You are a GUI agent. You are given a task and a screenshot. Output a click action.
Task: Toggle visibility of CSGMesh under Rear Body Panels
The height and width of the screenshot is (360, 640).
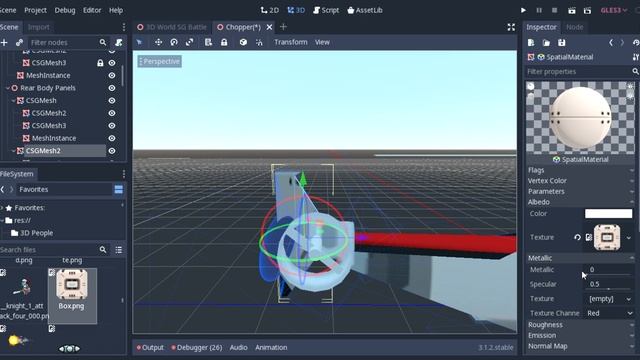point(112,100)
